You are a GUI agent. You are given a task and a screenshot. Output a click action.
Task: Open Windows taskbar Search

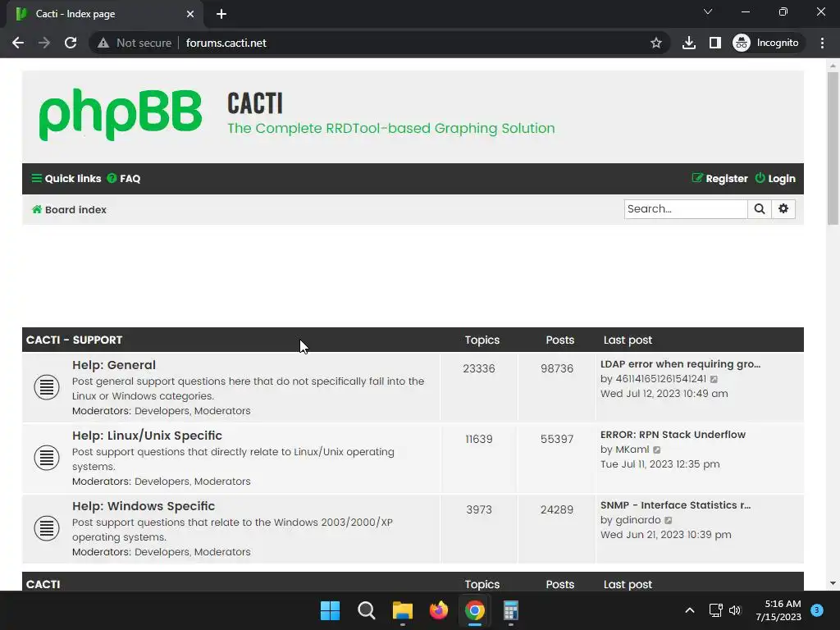[x=367, y=610]
